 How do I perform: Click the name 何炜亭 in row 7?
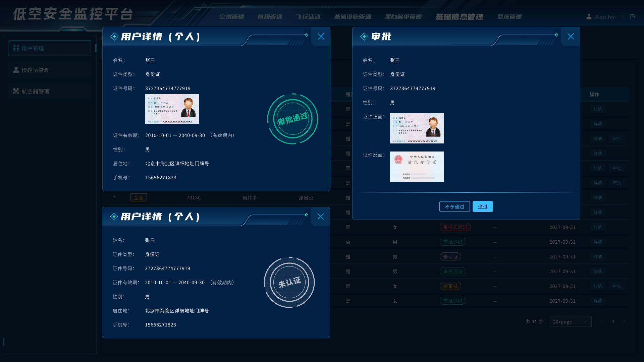(x=250, y=198)
